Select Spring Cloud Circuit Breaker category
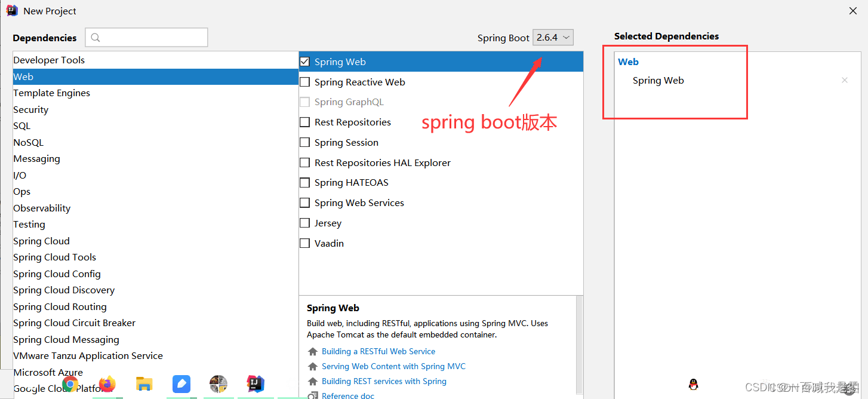This screenshot has height=399, width=868. coord(155,323)
